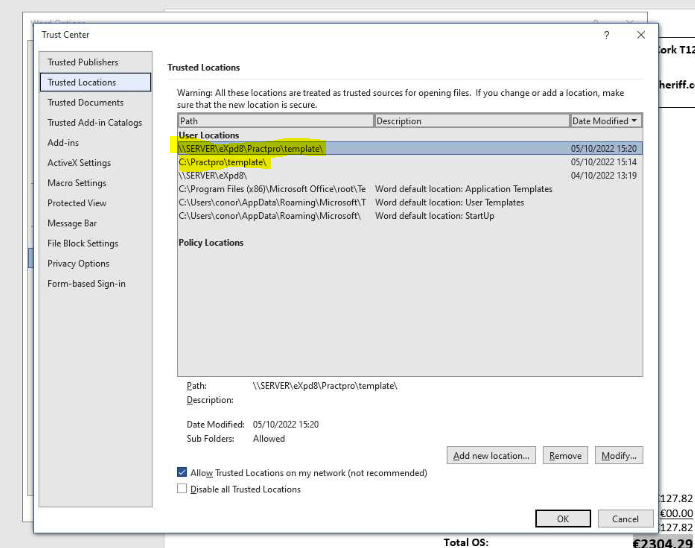Close the Trust Center dialog
This screenshot has height=548, width=695.
641,35
